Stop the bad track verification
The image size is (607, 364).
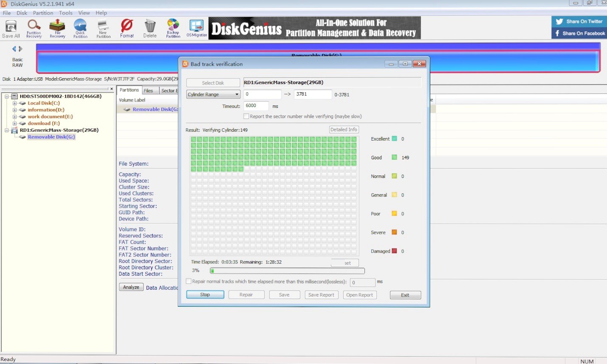click(x=205, y=295)
